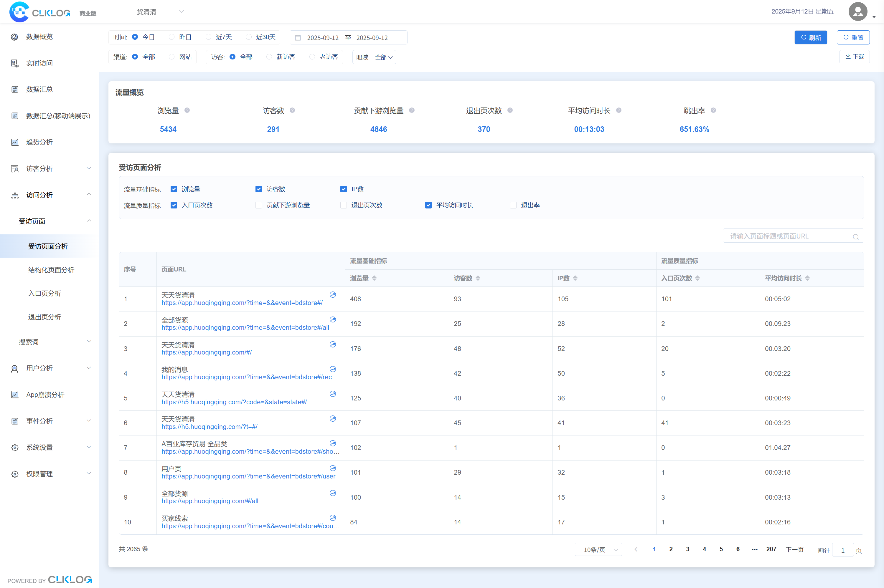Sort by 平均访问时长 column arrows
This screenshot has height=588, width=884.
tap(807, 278)
